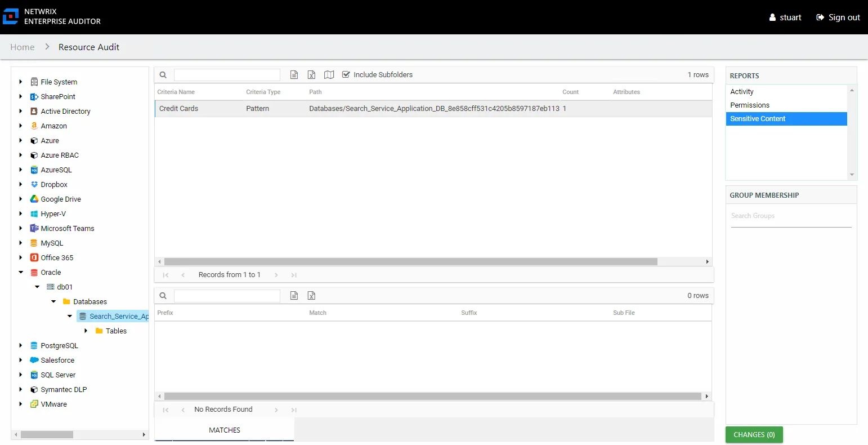Select the AzureSQL node icon
Viewport: 868px width, 445px height.
(x=34, y=170)
